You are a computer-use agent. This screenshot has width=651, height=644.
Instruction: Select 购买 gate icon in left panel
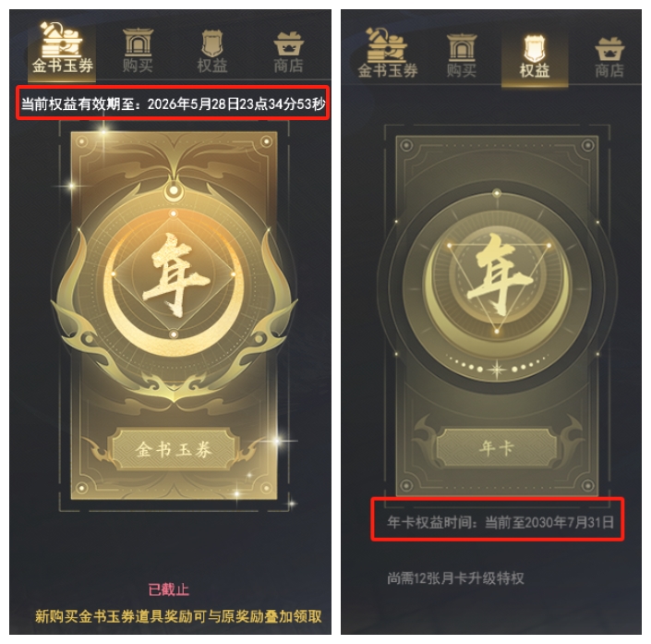tap(138, 43)
